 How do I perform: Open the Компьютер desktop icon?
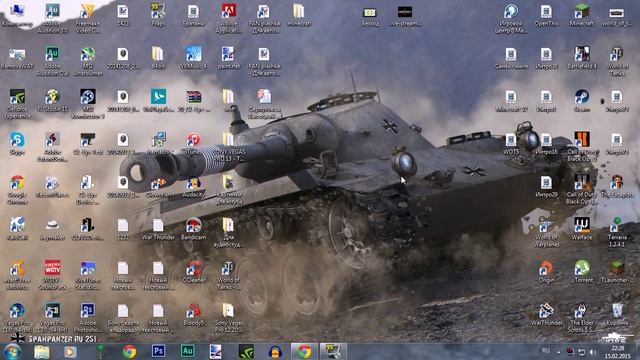coord(17,16)
